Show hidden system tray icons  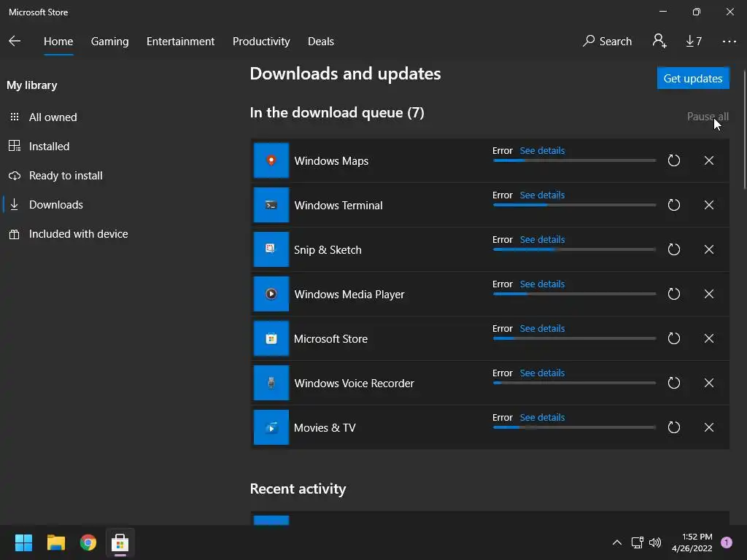617,542
